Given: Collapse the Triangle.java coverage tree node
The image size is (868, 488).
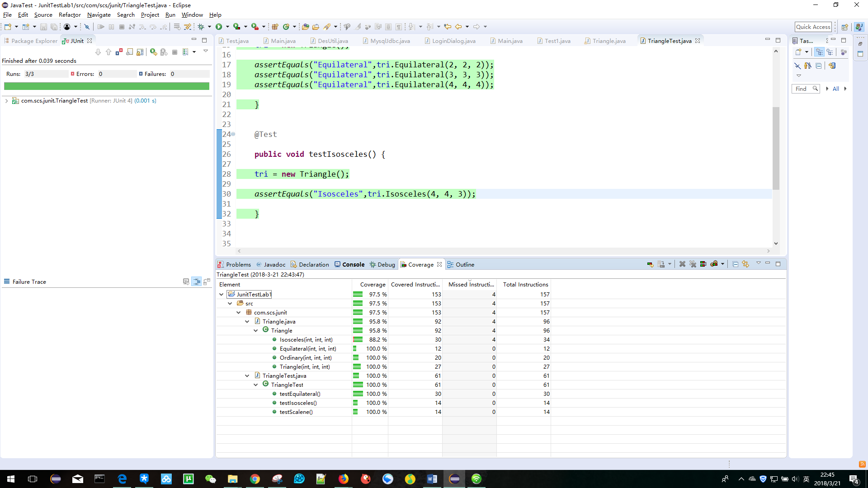Looking at the screenshot, I should [x=247, y=321].
